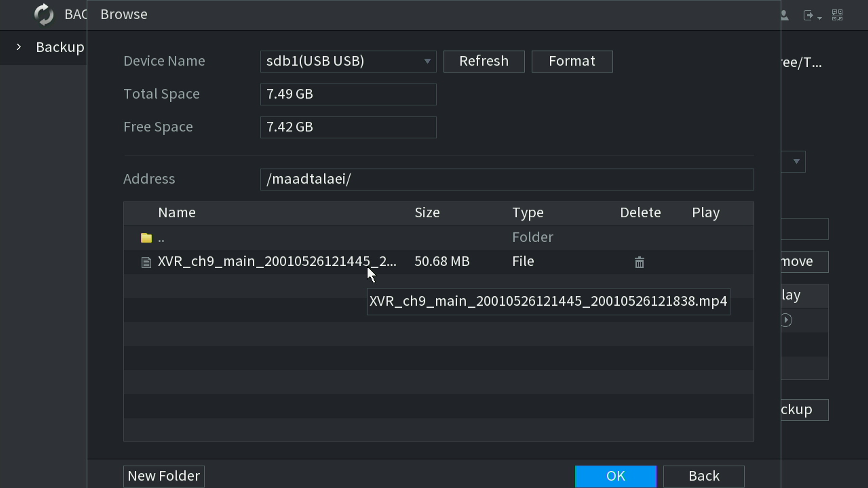Viewport: 868px width, 488px height.
Task: Click the Name column header
Action: tap(177, 213)
